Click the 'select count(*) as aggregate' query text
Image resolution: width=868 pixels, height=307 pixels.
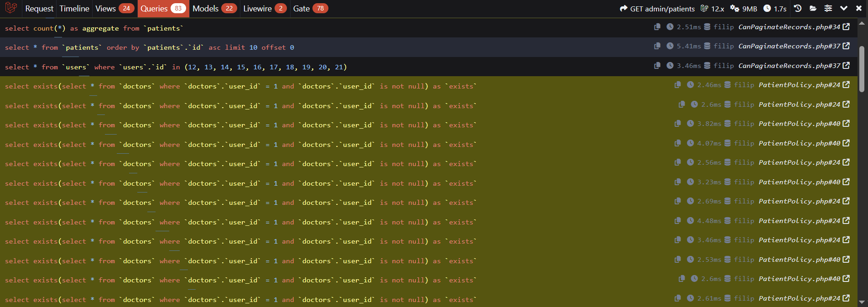pos(94,28)
